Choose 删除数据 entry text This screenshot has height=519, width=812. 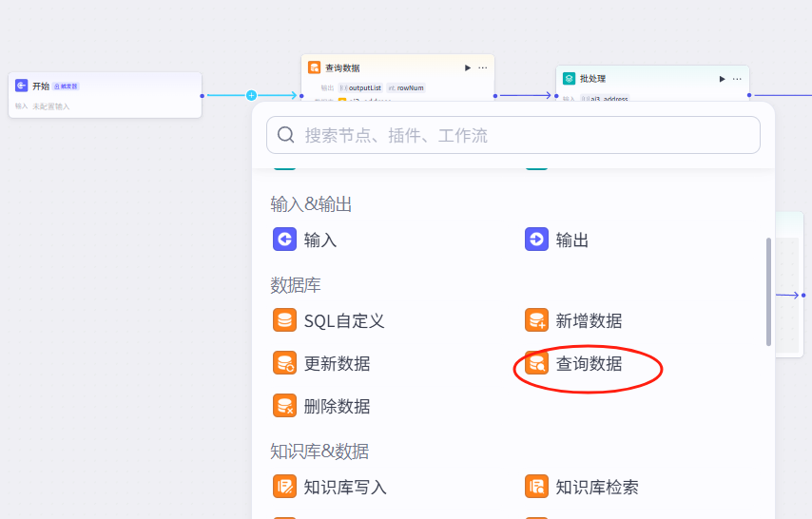338,407
